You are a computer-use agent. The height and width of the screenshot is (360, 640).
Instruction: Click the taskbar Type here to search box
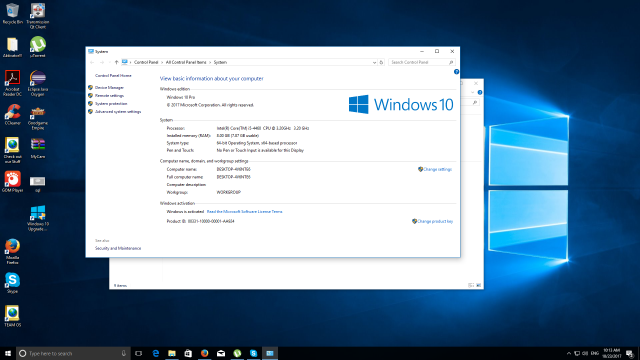(x=73, y=353)
